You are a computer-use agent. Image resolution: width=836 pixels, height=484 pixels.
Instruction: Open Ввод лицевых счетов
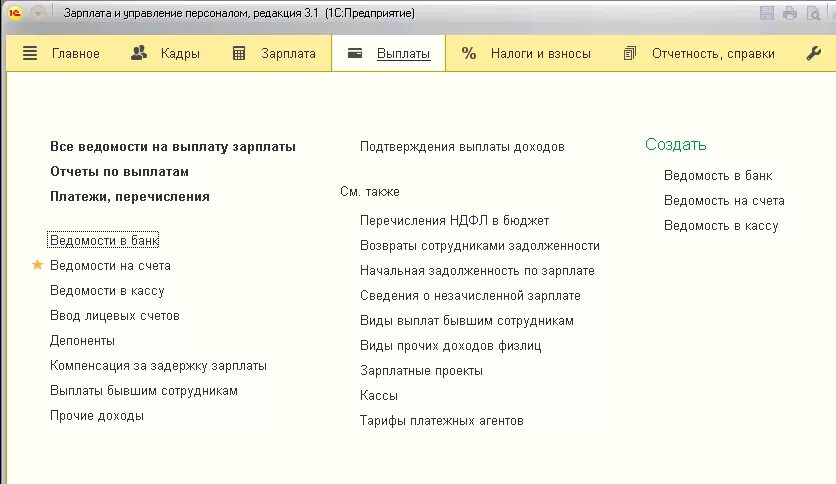tap(115, 316)
